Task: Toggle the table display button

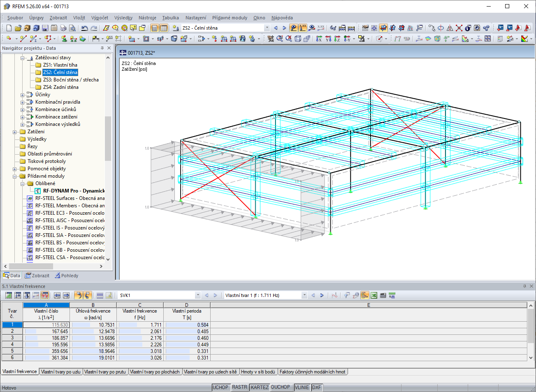Action: click(164, 28)
